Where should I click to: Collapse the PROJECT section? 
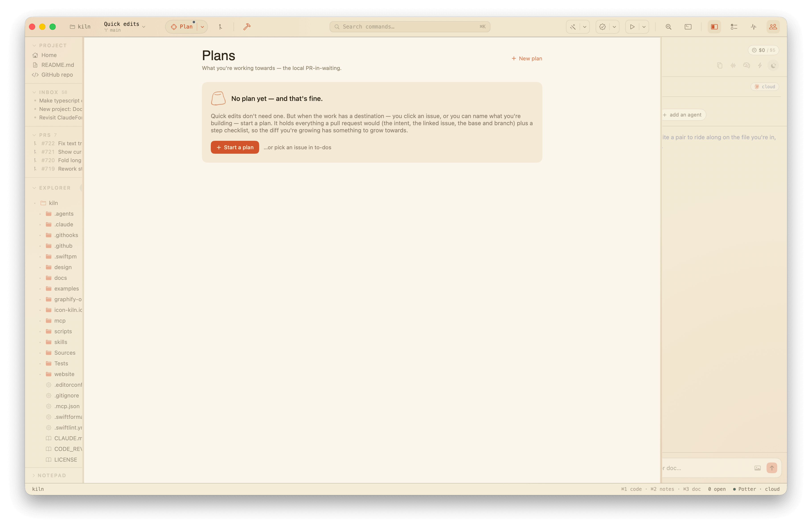[x=34, y=45]
